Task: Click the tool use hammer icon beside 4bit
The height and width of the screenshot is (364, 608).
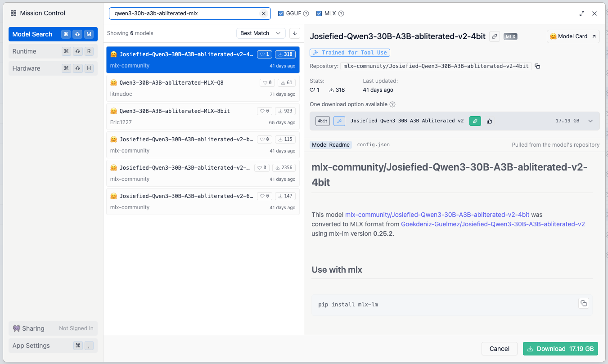Action: 339,121
